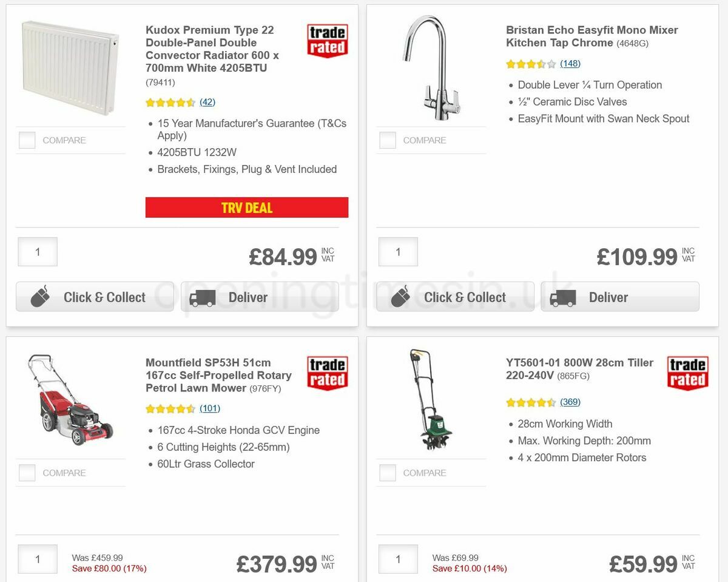This screenshot has width=728, height=582.
Task: Click the quantity field for the Bristan tap
Action: pyautogui.click(x=398, y=251)
